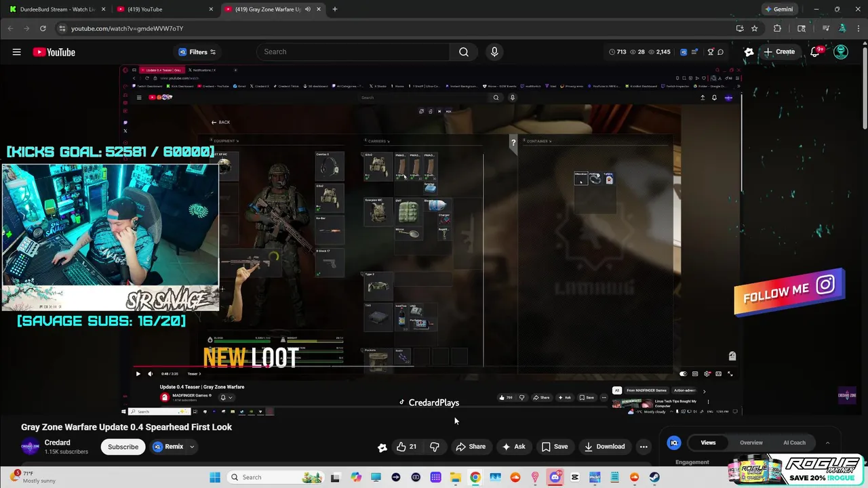868x488 pixels.
Task: Open more actions three-dot button below video
Action: pos(644,447)
